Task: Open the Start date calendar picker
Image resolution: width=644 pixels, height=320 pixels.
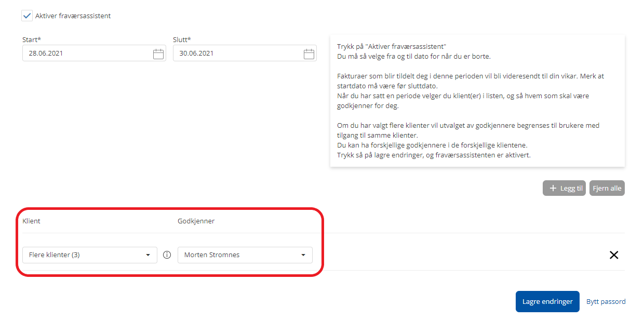Action: [158, 54]
